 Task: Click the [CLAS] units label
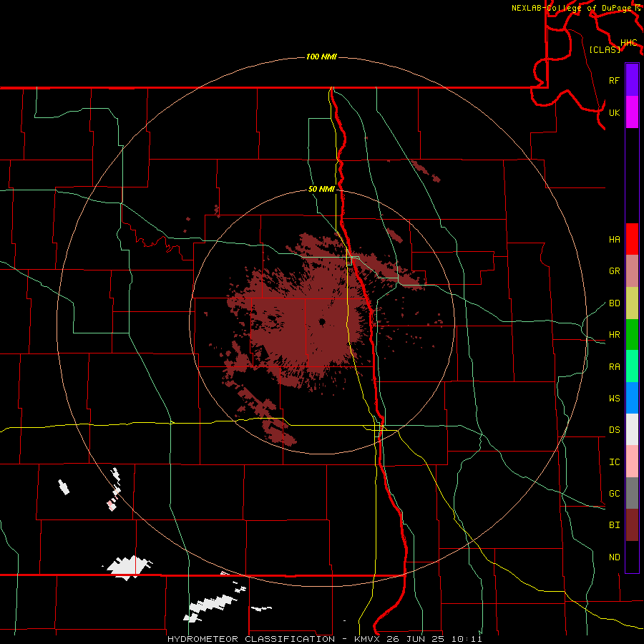click(x=605, y=49)
